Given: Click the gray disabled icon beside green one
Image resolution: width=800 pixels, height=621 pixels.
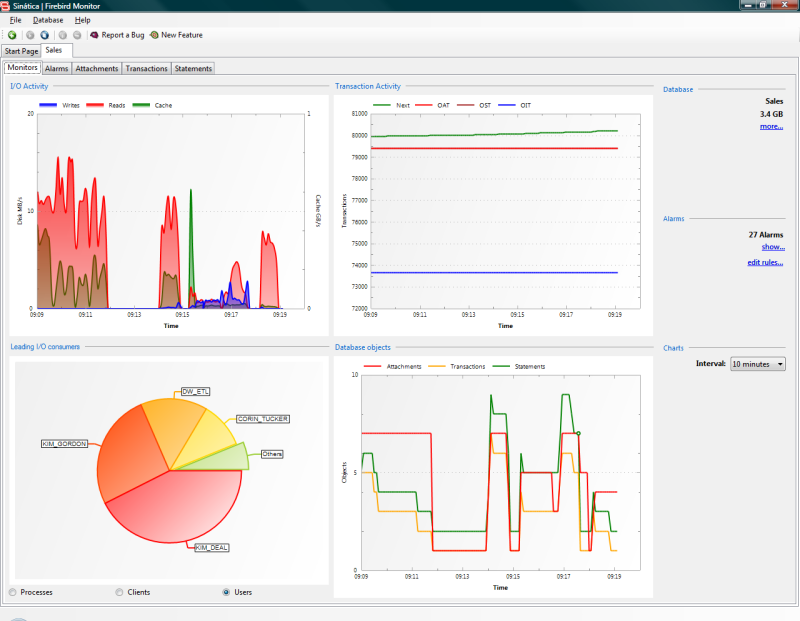Looking at the screenshot, I should coord(30,35).
